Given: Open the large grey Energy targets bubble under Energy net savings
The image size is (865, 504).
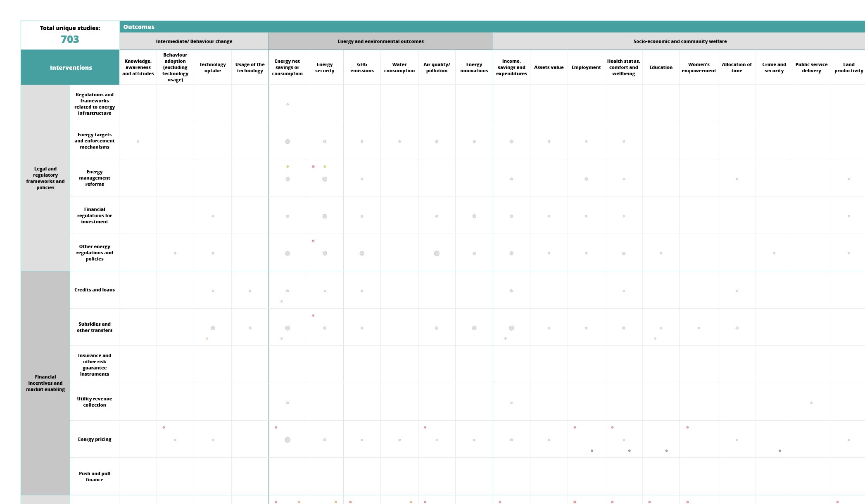Looking at the screenshot, I should coord(288,142).
